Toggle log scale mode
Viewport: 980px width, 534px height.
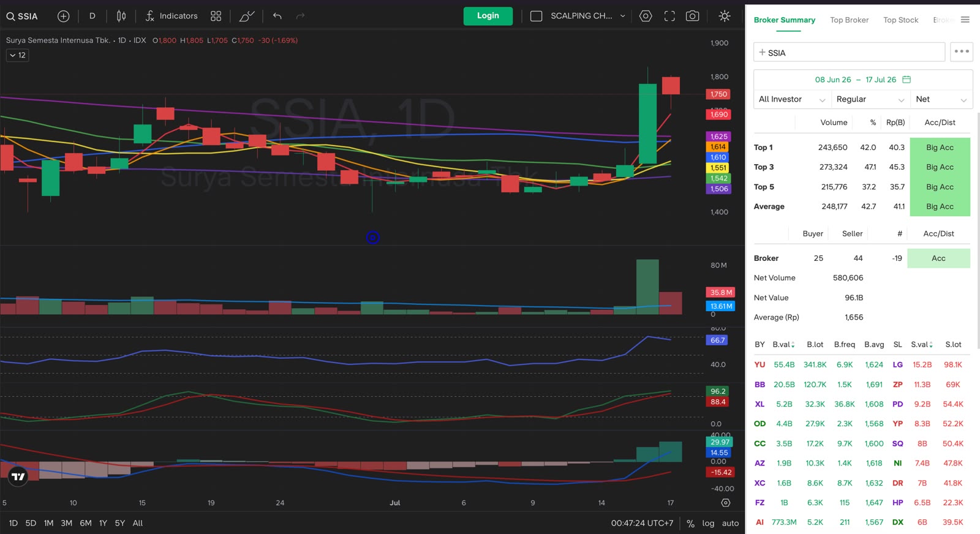coord(708,523)
